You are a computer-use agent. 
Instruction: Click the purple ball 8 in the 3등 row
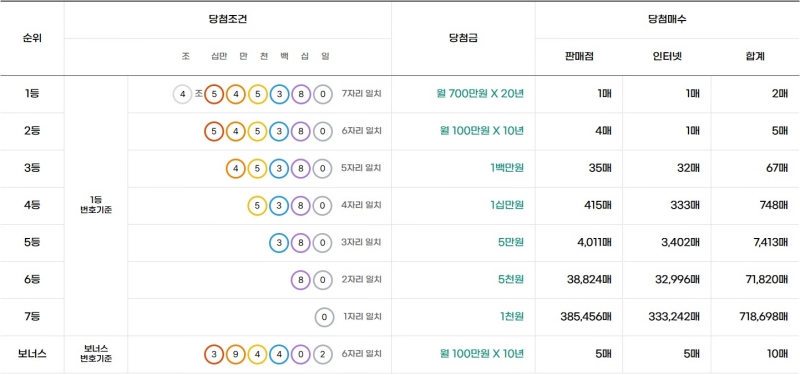point(301,168)
